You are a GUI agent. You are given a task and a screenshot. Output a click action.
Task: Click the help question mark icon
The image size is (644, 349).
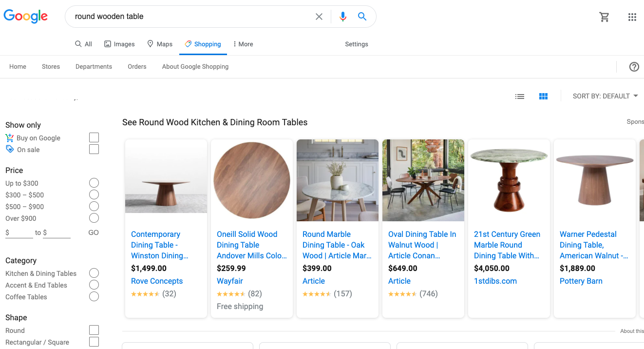tap(634, 67)
